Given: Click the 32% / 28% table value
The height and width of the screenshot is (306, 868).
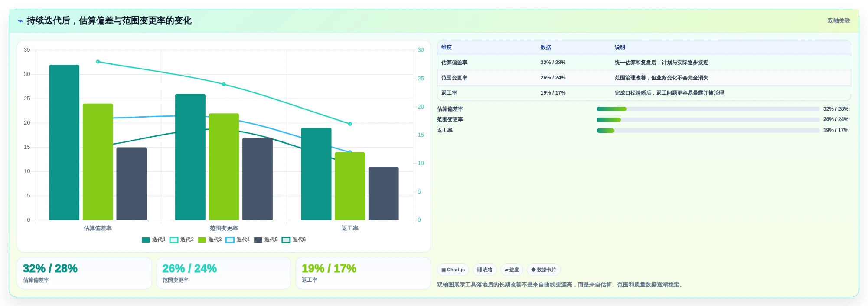Looking at the screenshot, I should (553, 63).
